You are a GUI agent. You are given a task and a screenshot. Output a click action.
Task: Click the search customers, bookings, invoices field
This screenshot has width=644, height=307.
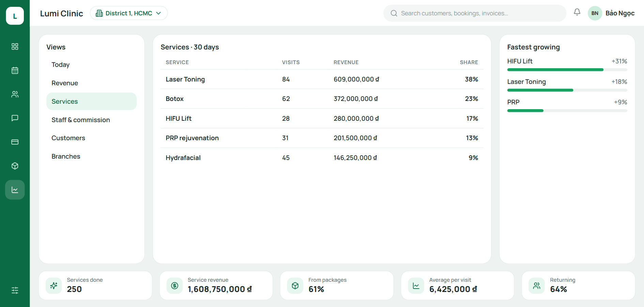tap(475, 13)
